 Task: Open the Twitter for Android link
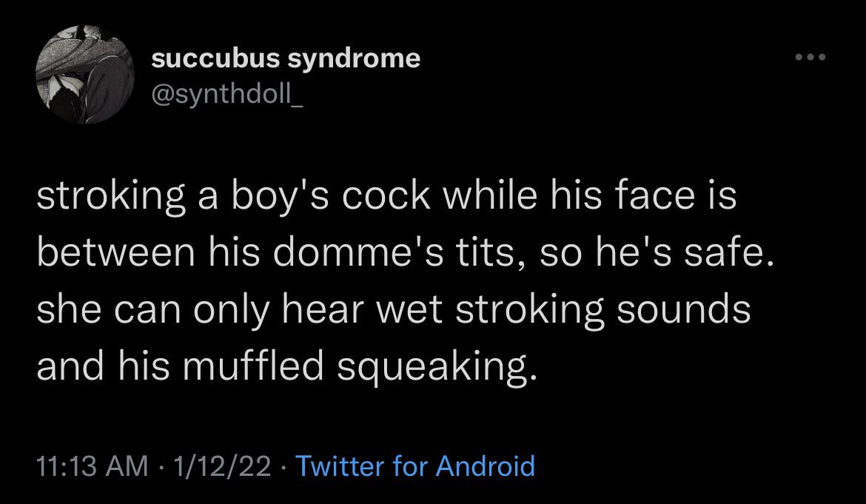click(415, 466)
